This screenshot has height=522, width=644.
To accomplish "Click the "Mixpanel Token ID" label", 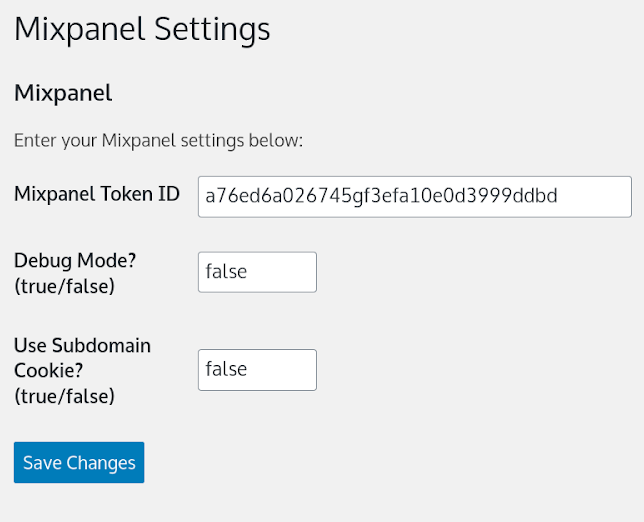I will pos(97,194).
